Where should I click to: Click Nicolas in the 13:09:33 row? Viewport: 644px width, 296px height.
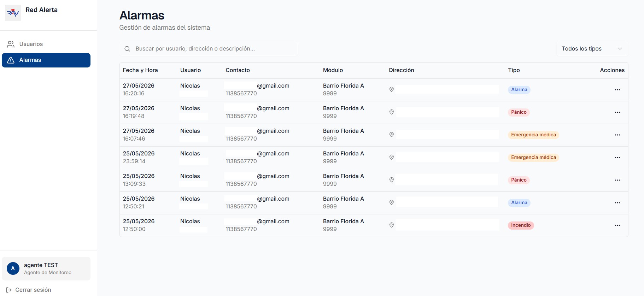pyautogui.click(x=190, y=176)
